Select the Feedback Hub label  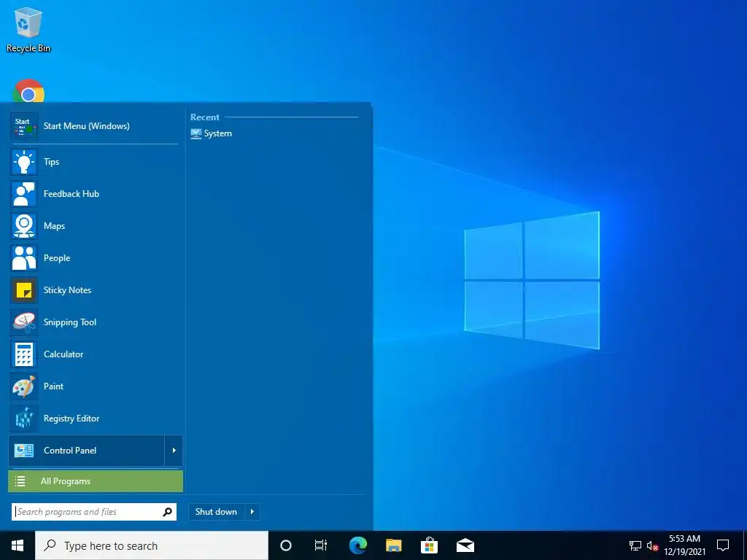click(x=71, y=194)
